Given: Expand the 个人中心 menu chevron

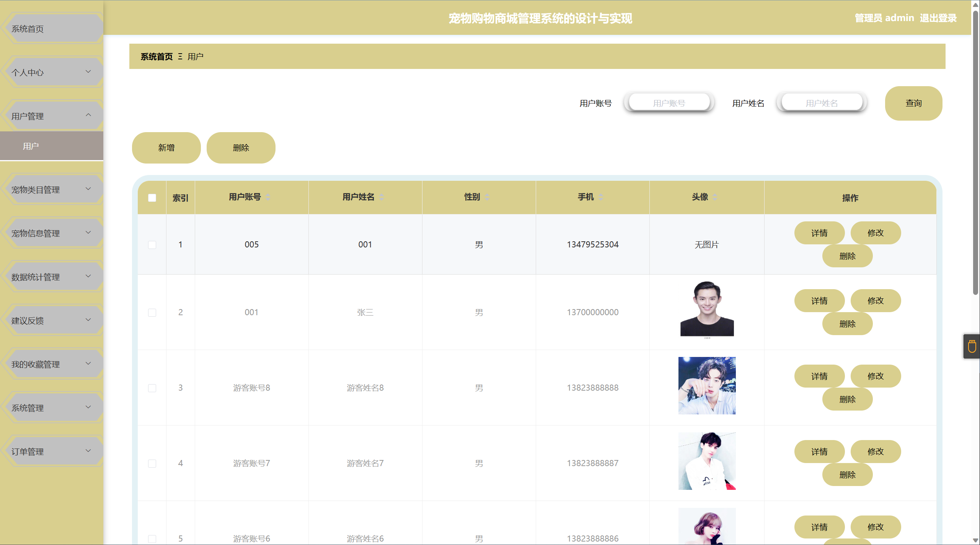Looking at the screenshot, I should click(x=88, y=72).
